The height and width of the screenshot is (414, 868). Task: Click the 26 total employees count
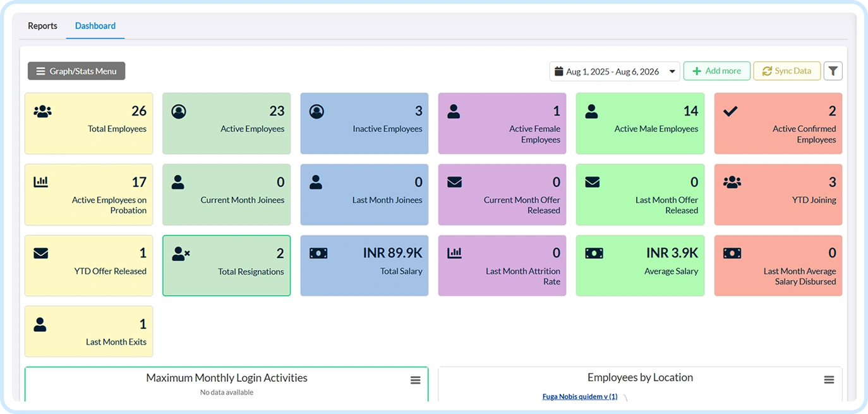coord(139,111)
